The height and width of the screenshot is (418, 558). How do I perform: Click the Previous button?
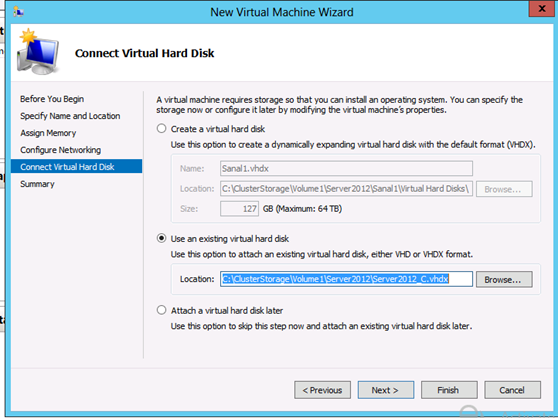(322, 390)
